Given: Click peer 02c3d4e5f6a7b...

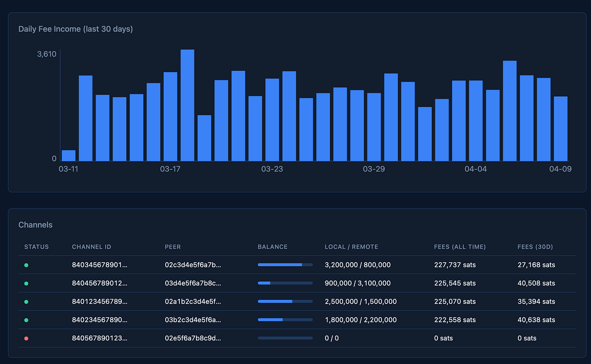Looking at the screenshot, I should [x=193, y=265].
